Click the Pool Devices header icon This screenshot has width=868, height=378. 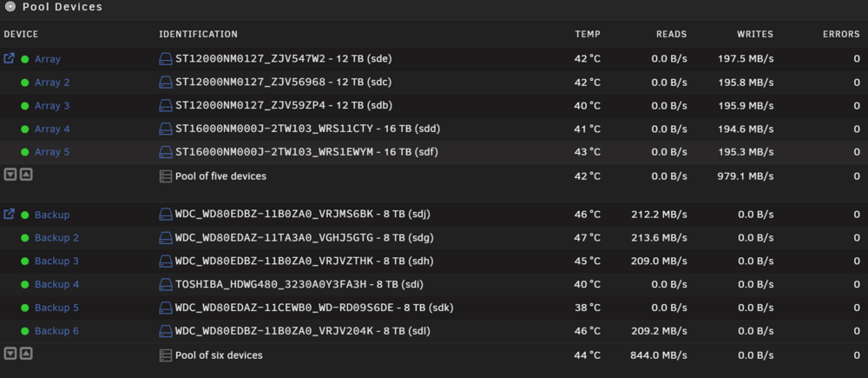pos(10,7)
